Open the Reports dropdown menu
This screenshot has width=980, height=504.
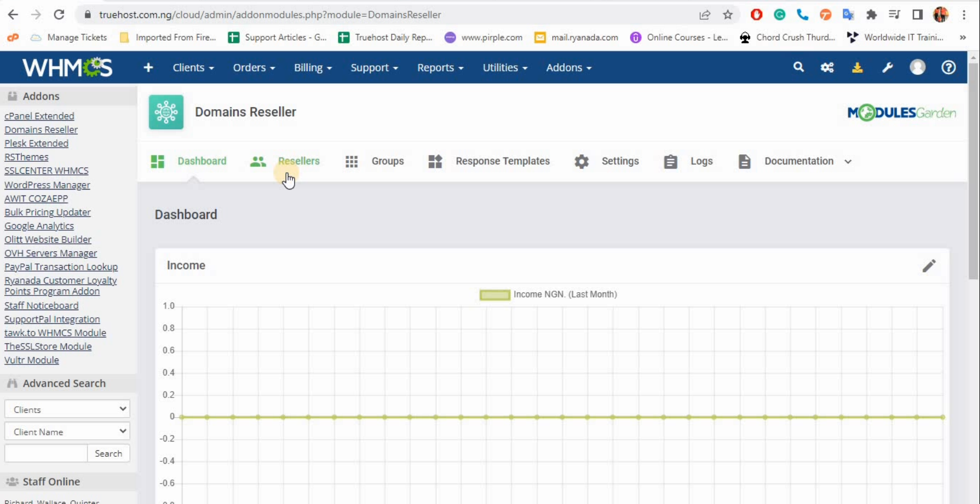click(440, 67)
